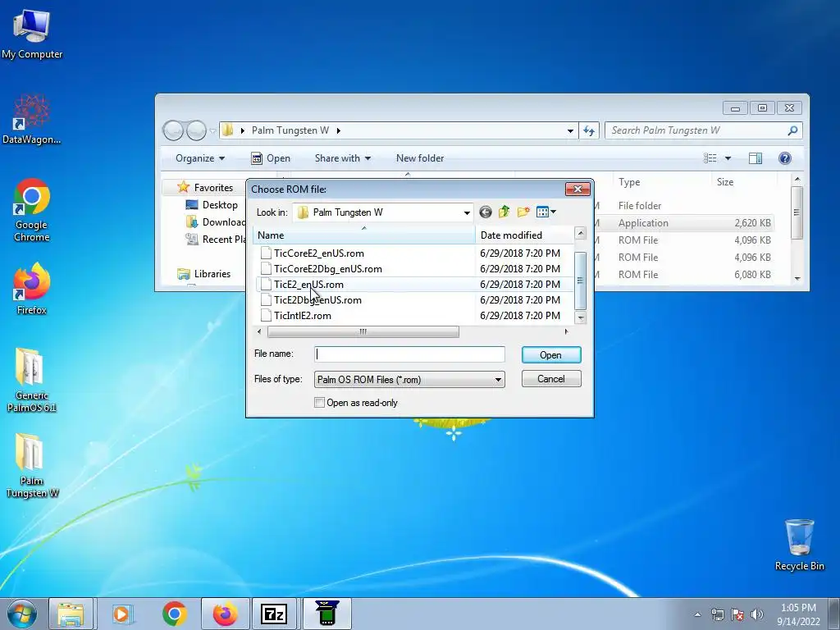The height and width of the screenshot is (630, 840).
Task: Click New folder in Explorer toolbar
Action: (420, 158)
